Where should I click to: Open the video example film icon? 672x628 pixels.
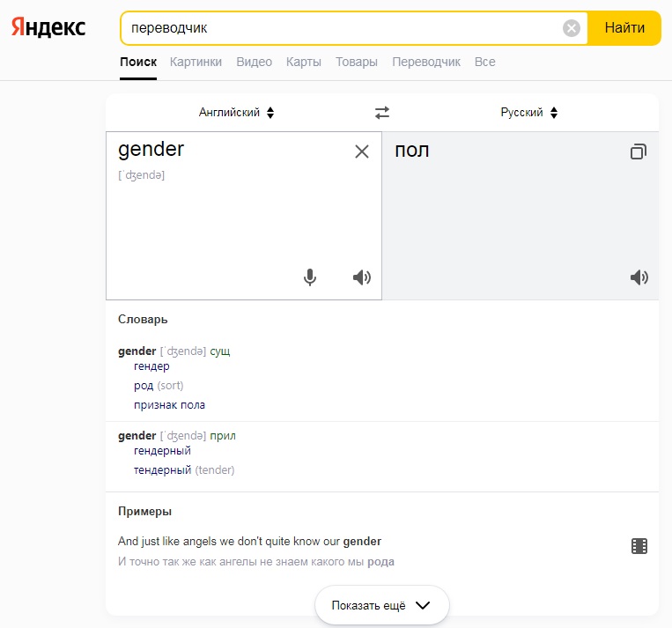point(639,546)
